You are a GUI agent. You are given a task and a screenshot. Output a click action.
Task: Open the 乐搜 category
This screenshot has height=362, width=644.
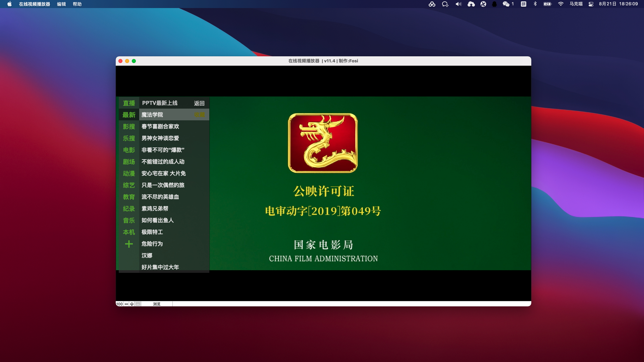pyautogui.click(x=129, y=138)
